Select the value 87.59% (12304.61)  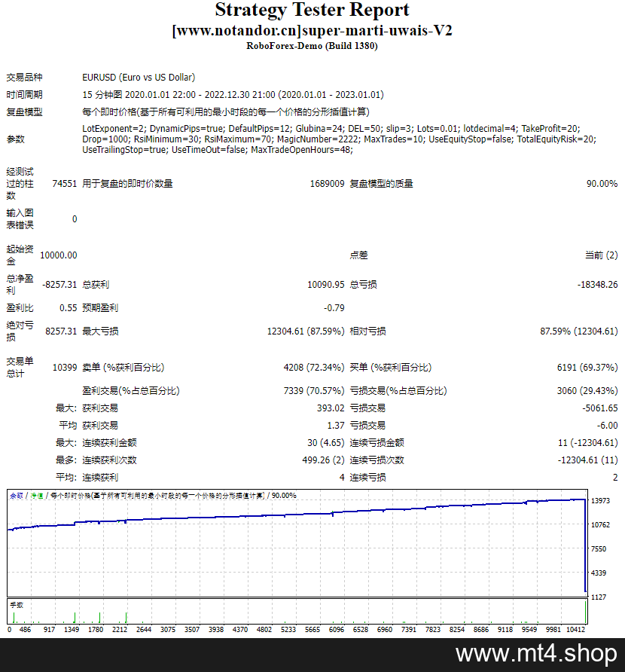(579, 331)
